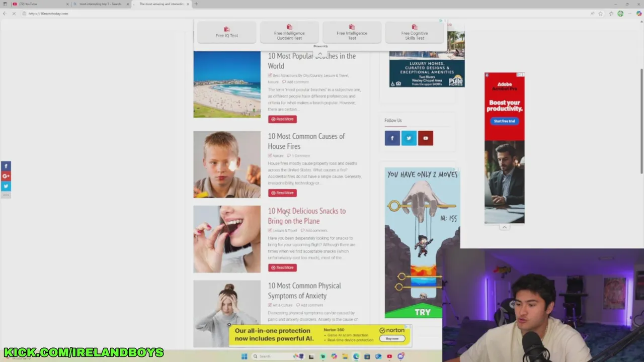Screen dimensions: 644x362
Task: Click Read More under Delicious Snacks article
Action: click(x=282, y=267)
